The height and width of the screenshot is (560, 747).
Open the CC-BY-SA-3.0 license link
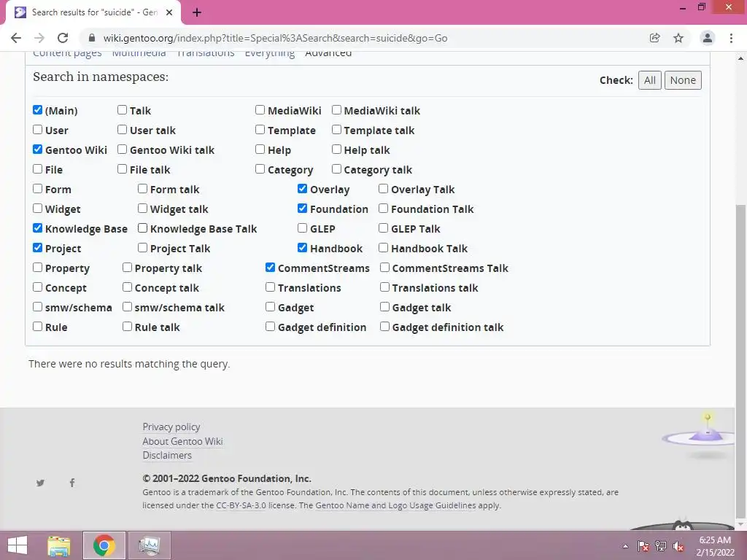click(x=241, y=505)
